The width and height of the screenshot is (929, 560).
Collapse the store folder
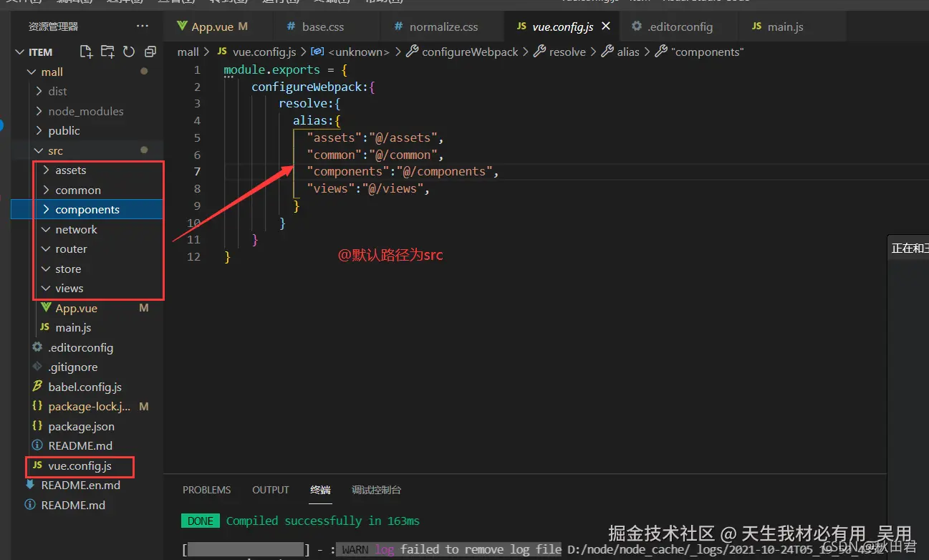click(x=68, y=269)
